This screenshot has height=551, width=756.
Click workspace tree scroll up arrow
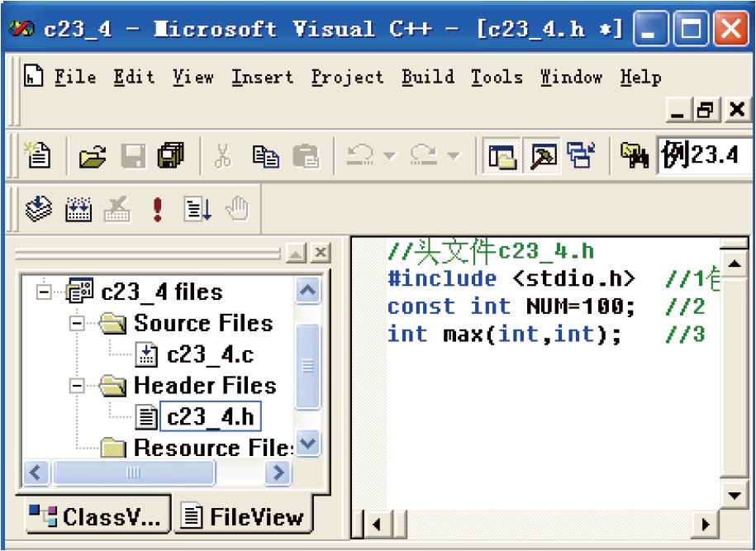[x=307, y=290]
